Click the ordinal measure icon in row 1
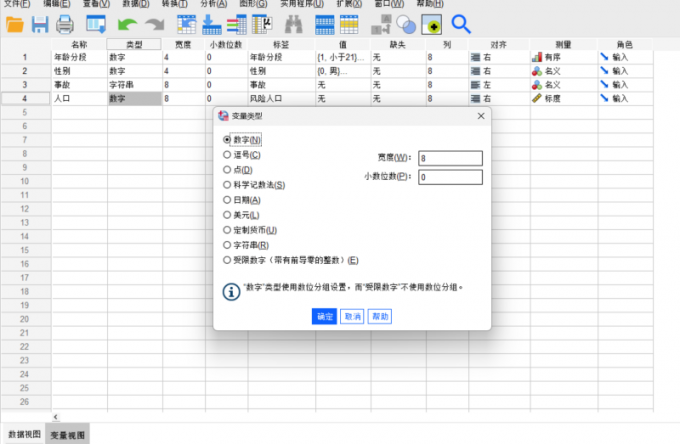Image resolution: width=680 pixels, height=444 pixels. 537,57
